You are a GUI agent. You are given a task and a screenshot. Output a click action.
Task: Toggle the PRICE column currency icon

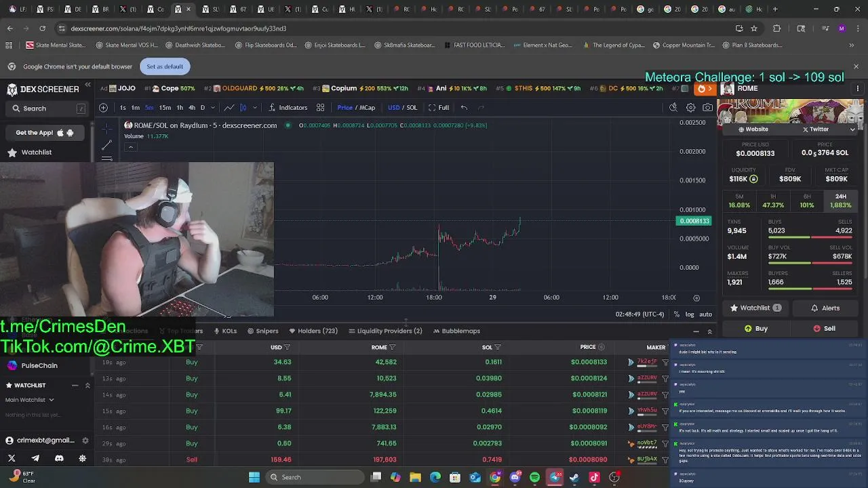pos(601,347)
